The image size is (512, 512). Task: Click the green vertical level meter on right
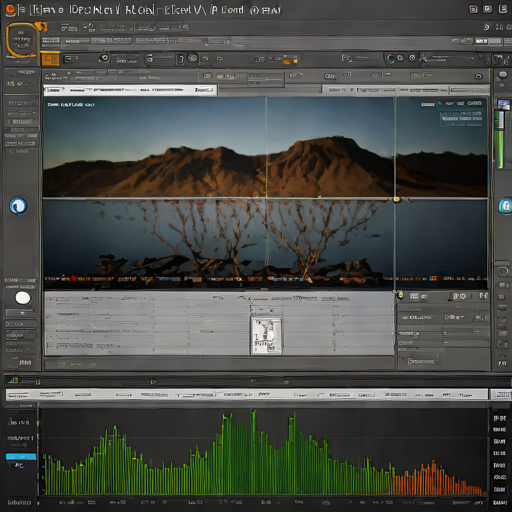[500, 139]
